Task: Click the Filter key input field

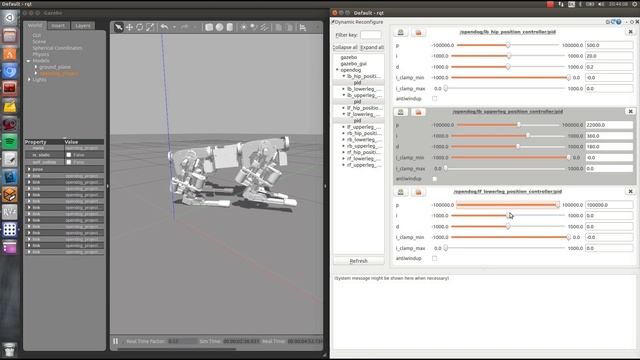Action: coord(371,35)
